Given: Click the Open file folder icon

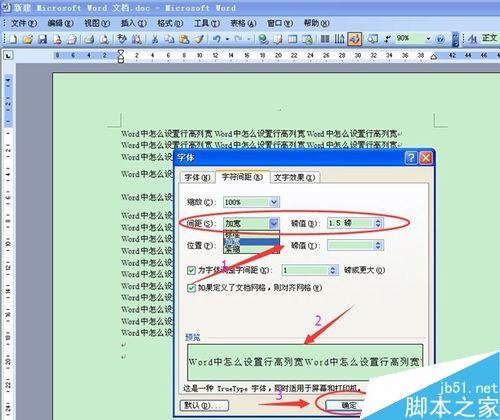Looking at the screenshot, I should click(28, 39).
